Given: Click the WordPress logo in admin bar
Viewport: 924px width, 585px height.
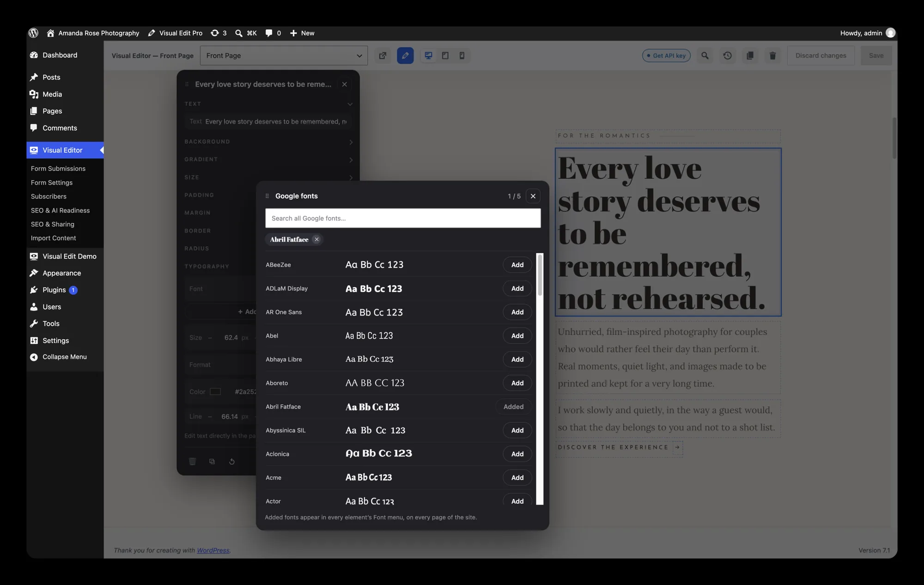Looking at the screenshot, I should [x=33, y=33].
